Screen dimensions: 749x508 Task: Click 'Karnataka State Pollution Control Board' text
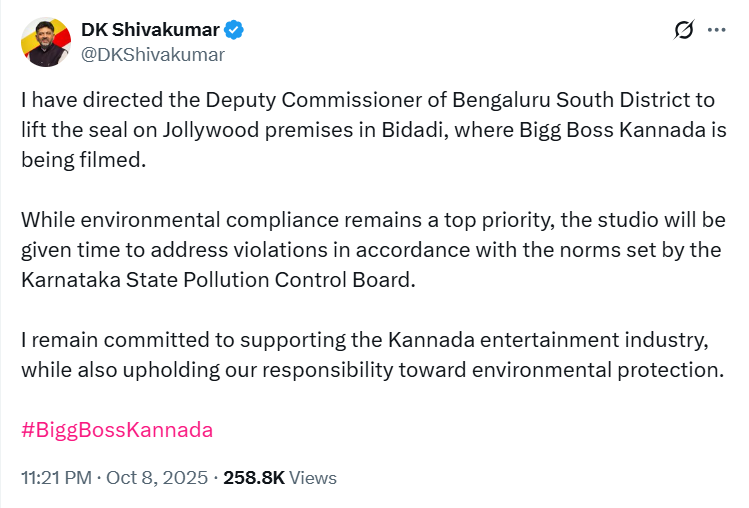216,279
